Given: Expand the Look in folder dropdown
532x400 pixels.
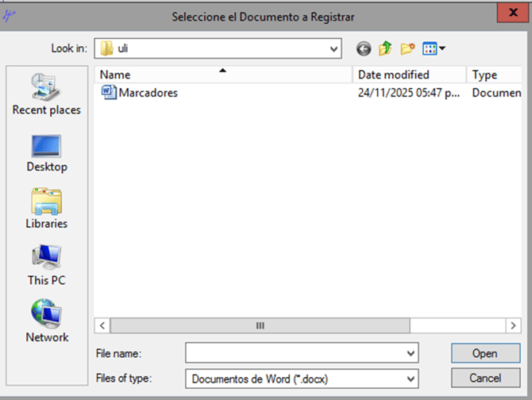Looking at the screenshot, I should coord(334,49).
